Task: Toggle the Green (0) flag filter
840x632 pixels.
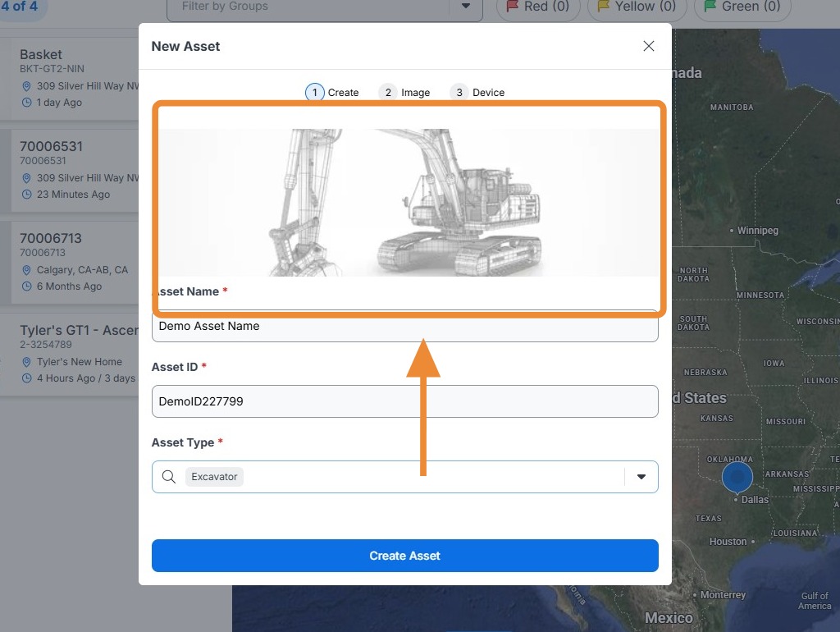Action: [x=742, y=7]
